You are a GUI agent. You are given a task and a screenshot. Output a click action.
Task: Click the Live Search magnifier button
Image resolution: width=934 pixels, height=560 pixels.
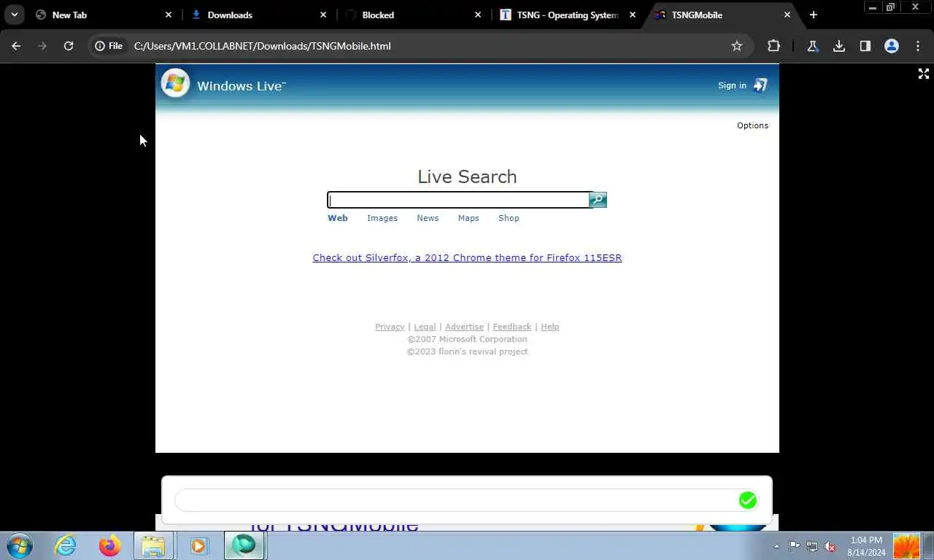[x=598, y=200]
